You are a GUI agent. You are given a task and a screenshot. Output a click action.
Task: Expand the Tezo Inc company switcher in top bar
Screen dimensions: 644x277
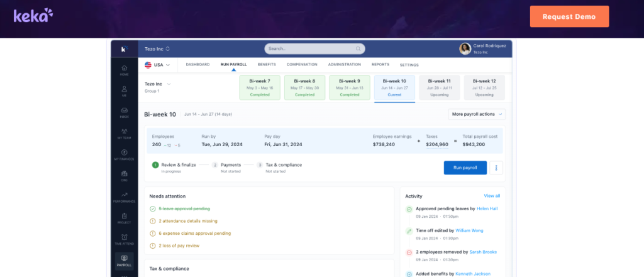(157, 49)
